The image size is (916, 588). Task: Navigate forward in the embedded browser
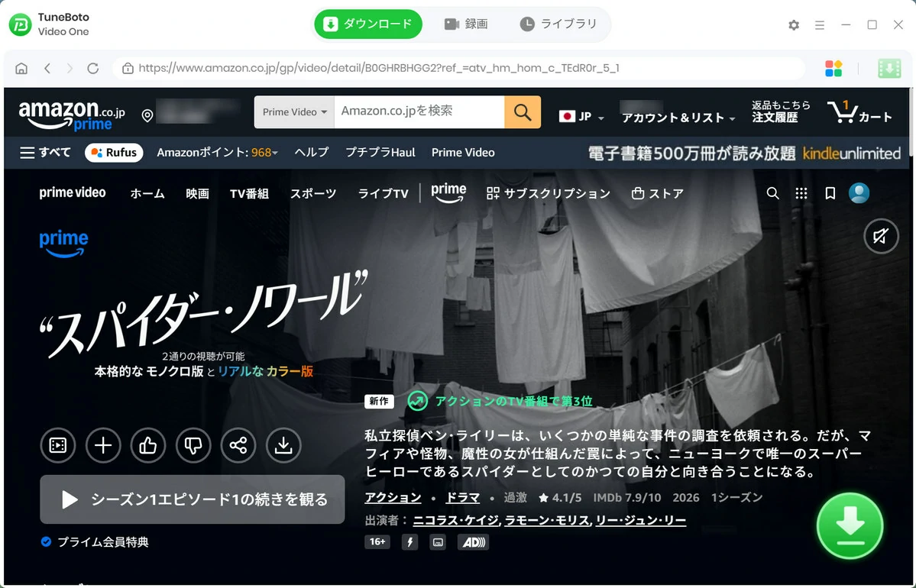point(70,68)
